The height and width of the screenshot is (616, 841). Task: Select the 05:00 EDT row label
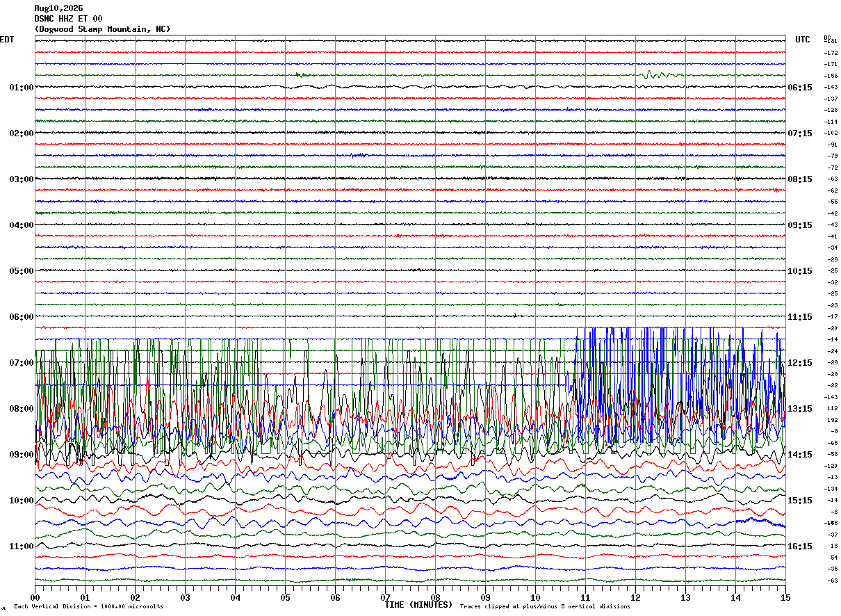click(x=22, y=271)
